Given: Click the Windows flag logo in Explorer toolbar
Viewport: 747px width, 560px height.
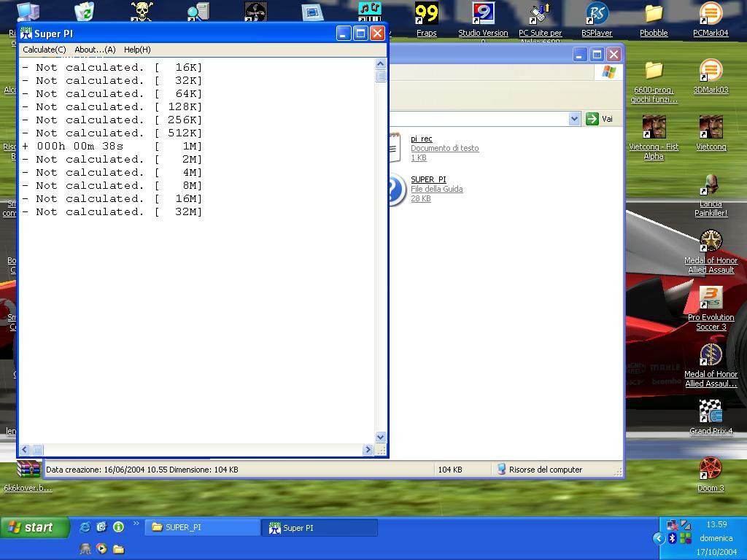Looking at the screenshot, I should [609, 72].
